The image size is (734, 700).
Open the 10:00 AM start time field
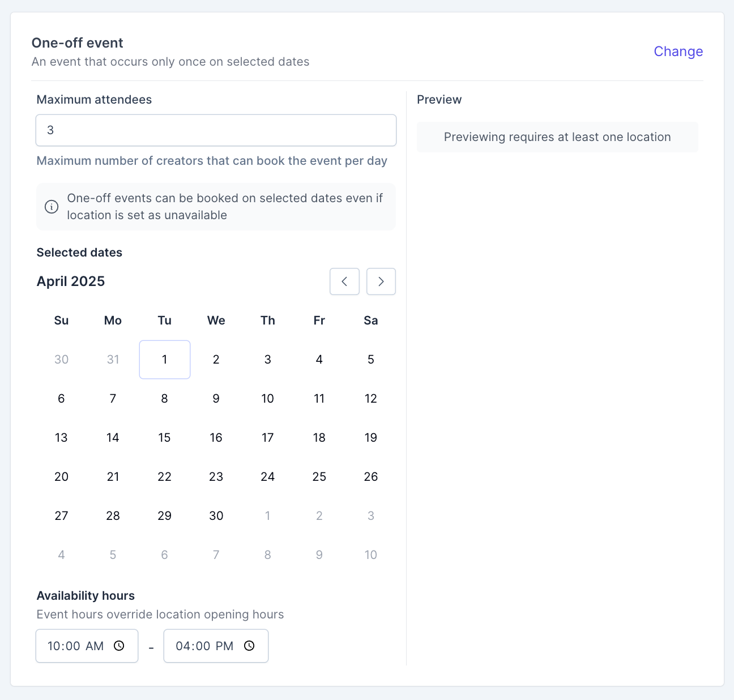[76, 646]
